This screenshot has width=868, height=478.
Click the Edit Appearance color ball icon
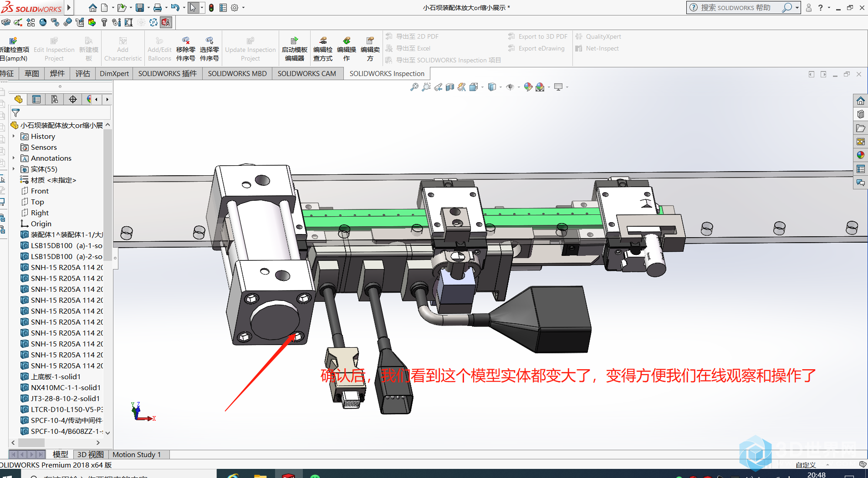(528, 87)
